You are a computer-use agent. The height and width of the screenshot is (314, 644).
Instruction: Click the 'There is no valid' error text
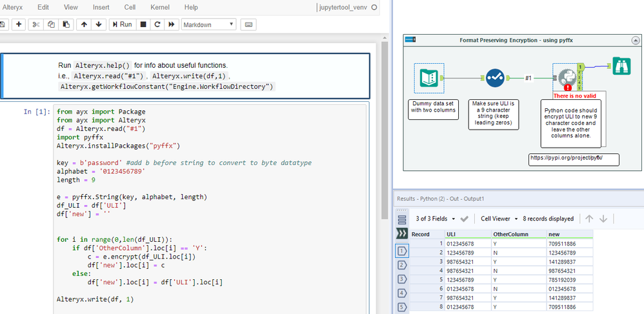click(574, 95)
